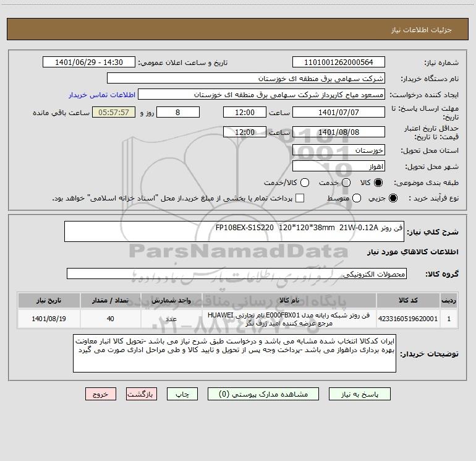Screen dimensions: 476x461
Task: Click the delivery city field اهواز
Action: (339, 166)
